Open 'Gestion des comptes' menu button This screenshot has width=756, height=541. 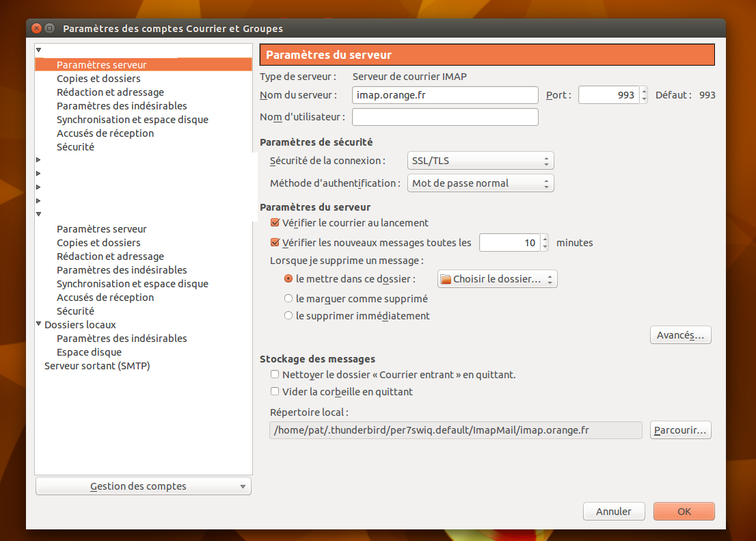143,486
